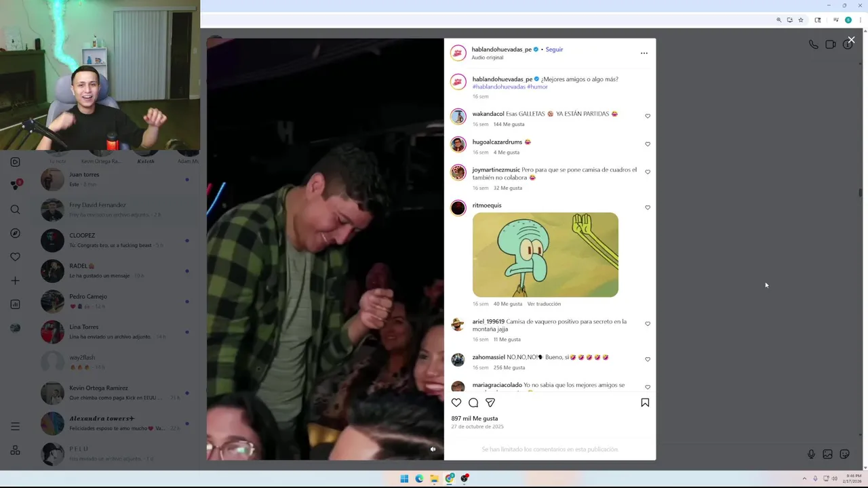Open the post options three-dot menu
Image resolution: width=868 pixels, height=488 pixels.
point(644,53)
